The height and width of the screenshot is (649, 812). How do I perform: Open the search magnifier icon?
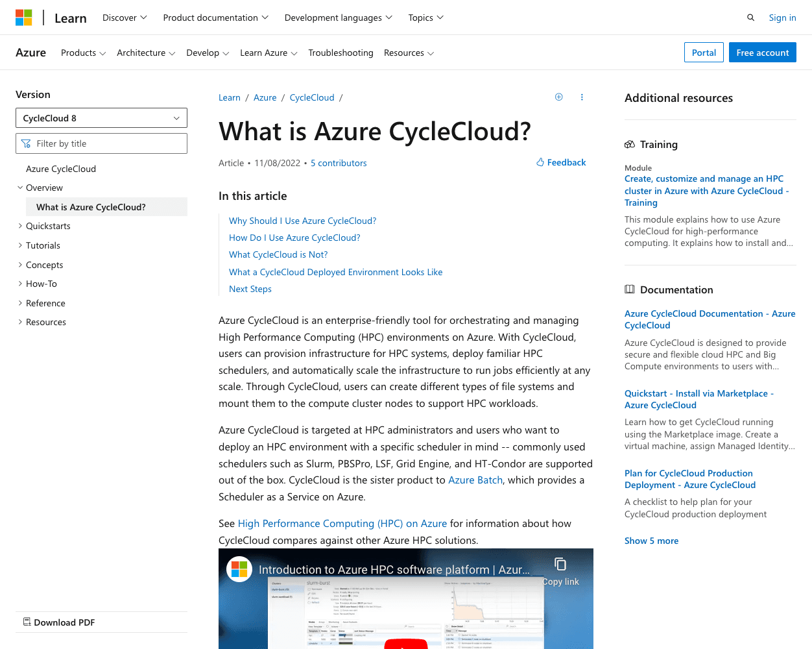(750, 18)
